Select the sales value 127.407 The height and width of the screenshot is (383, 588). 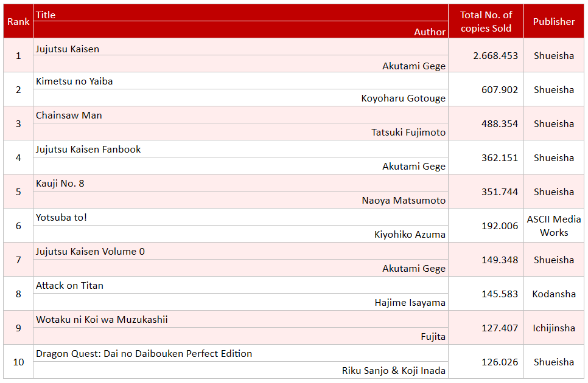[x=500, y=328]
